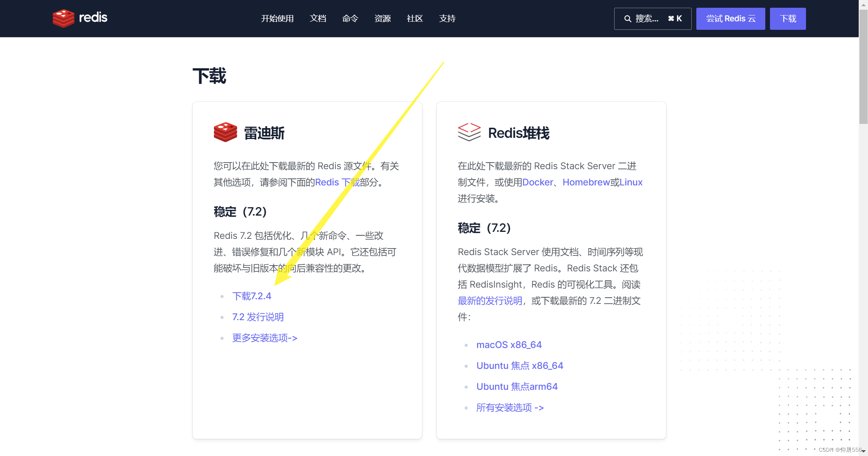Open 所有安装选项 -> link

coord(510,408)
